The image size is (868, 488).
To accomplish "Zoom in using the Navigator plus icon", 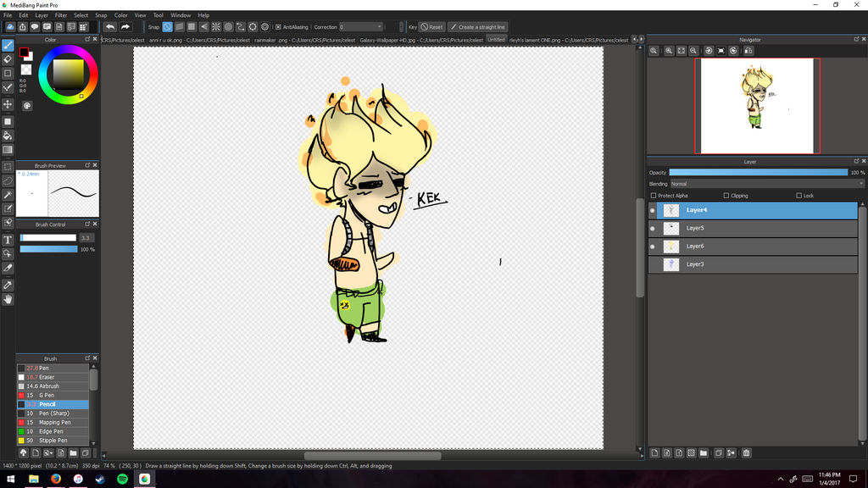I will click(x=670, y=51).
